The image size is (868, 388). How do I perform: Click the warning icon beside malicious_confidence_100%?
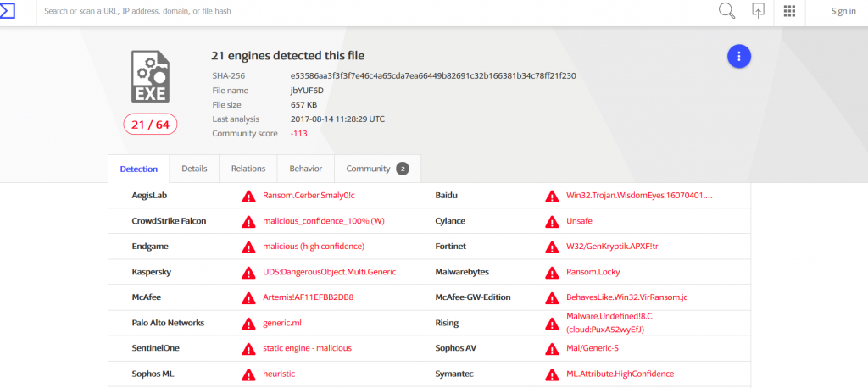pyautogui.click(x=248, y=221)
